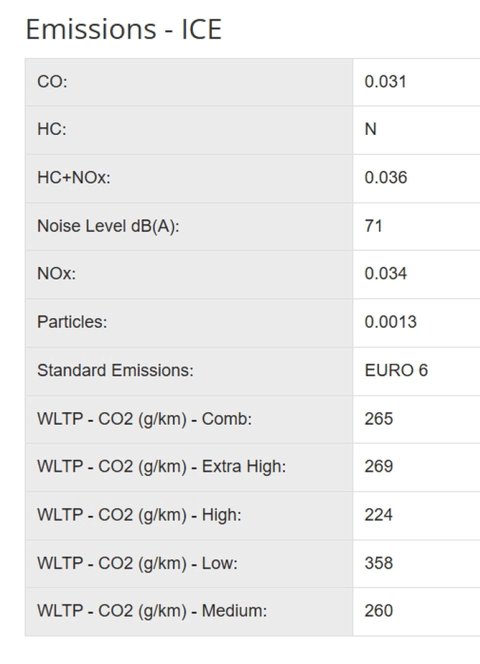
Task: Select the WLTP CO2 Comb label
Action: tap(144, 419)
